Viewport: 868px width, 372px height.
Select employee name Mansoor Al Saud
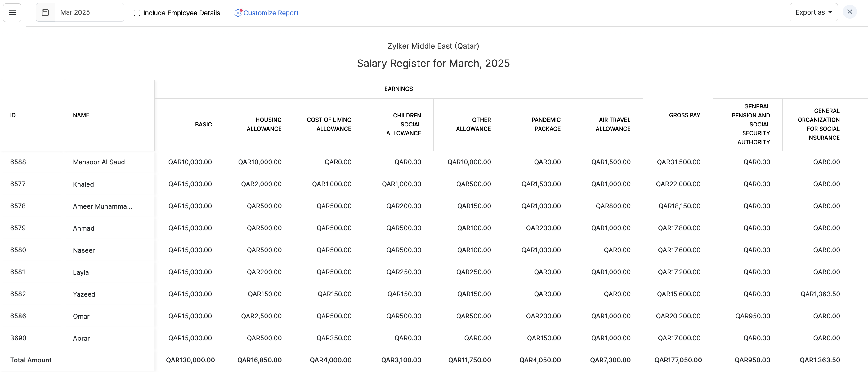click(x=99, y=162)
